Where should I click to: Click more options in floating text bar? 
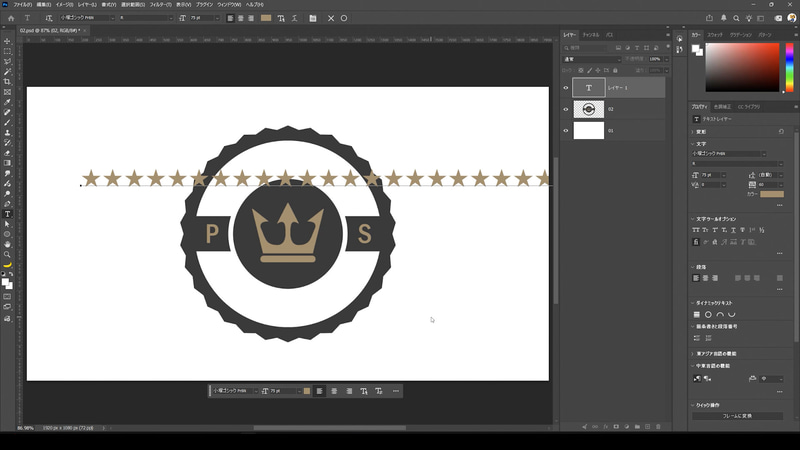396,391
